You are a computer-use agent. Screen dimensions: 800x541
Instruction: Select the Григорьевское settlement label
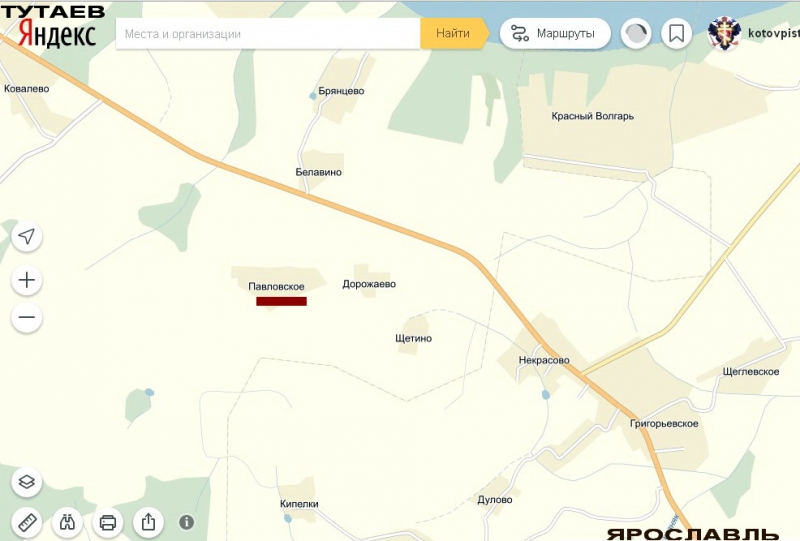click(x=664, y=424)
